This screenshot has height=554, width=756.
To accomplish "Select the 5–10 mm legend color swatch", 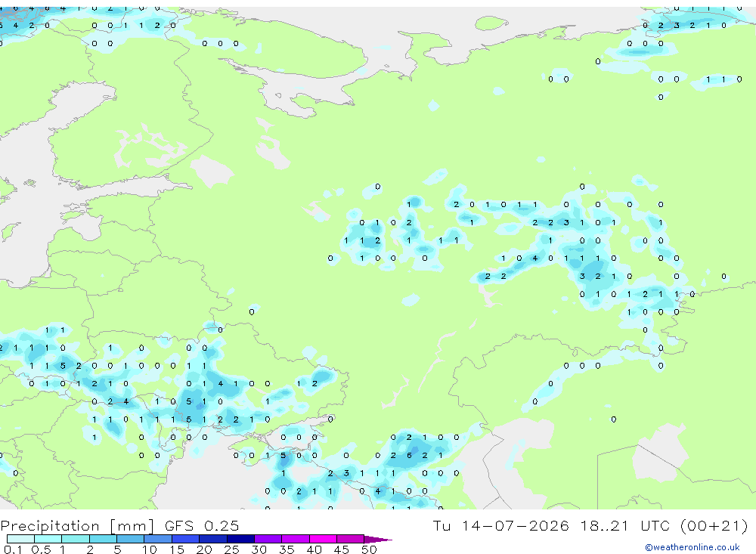I will tap(130, 539).
